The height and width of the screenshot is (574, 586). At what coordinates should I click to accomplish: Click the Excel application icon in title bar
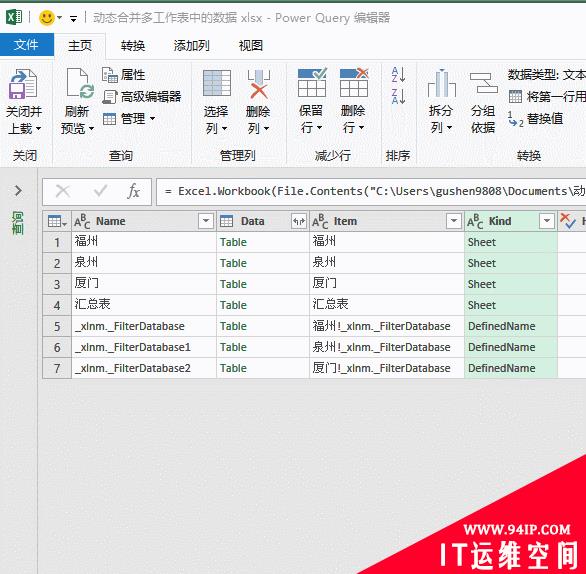14,17
